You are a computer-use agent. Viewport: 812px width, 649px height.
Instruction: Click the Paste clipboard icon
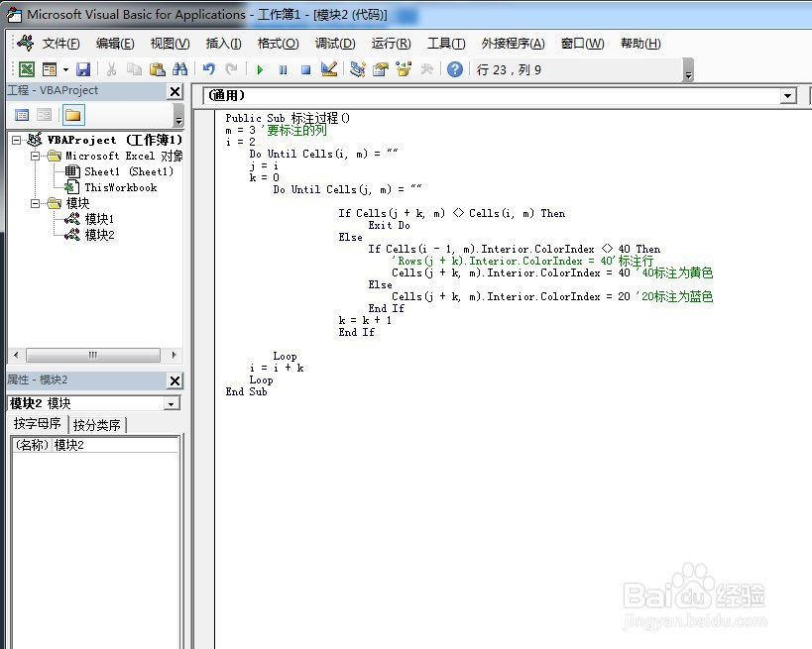(x=157, y=69)
